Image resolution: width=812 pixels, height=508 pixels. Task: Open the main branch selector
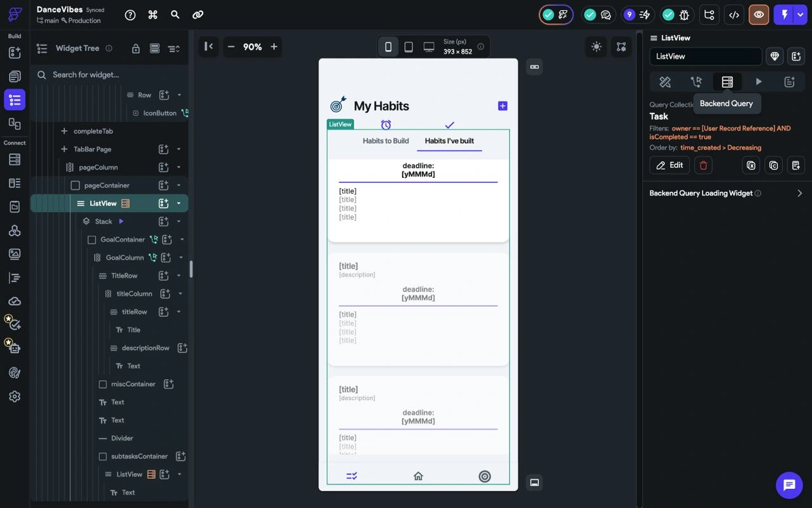[x=48, y=20]
